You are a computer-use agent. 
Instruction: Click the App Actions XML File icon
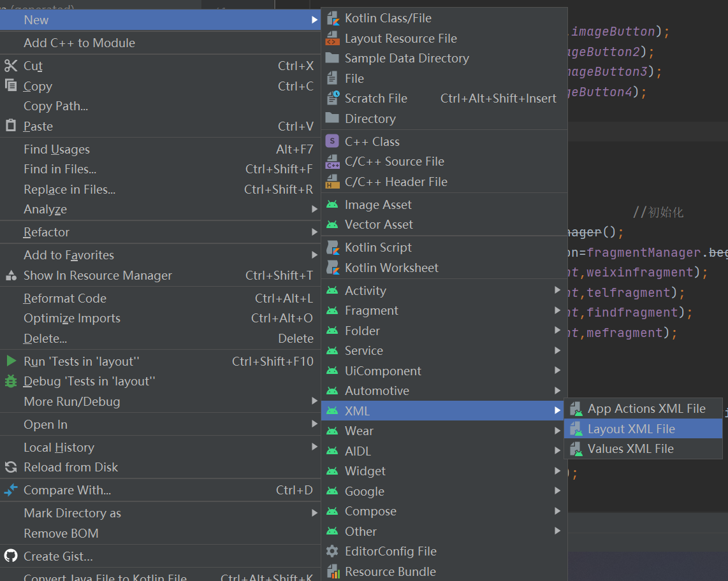(x=576, y=409)
